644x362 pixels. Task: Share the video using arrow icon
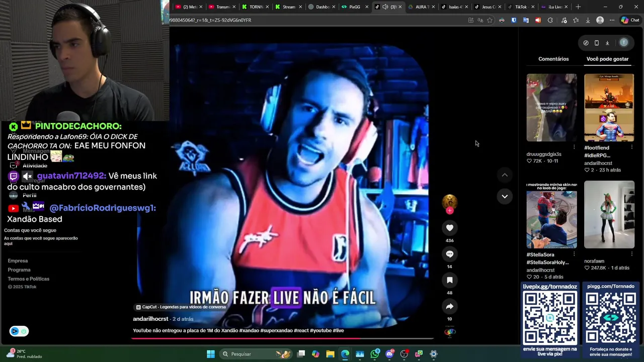450,306
